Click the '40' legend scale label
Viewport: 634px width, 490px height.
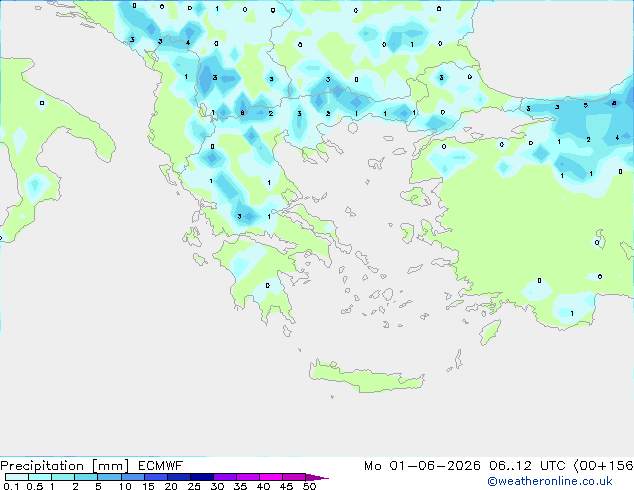[x=263, y=486]
